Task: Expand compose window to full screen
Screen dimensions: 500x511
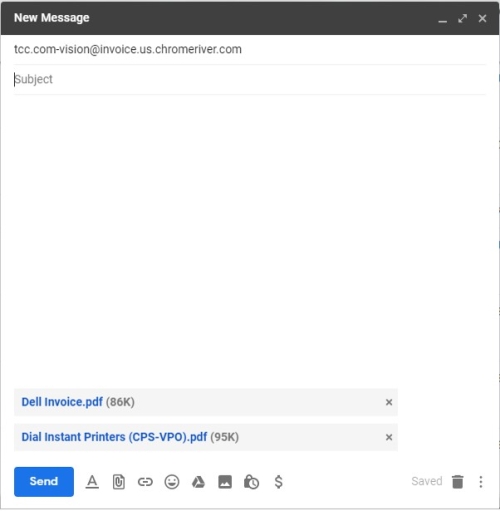Action: 462,18
